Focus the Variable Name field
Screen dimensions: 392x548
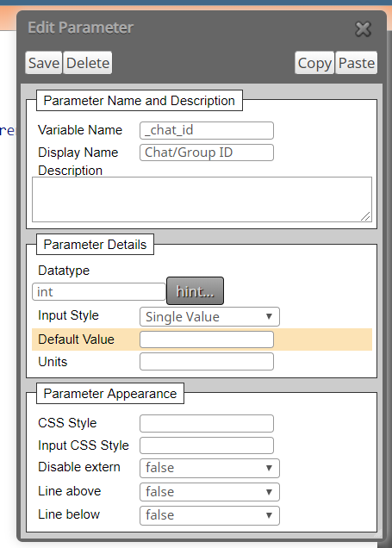(207, 130)
